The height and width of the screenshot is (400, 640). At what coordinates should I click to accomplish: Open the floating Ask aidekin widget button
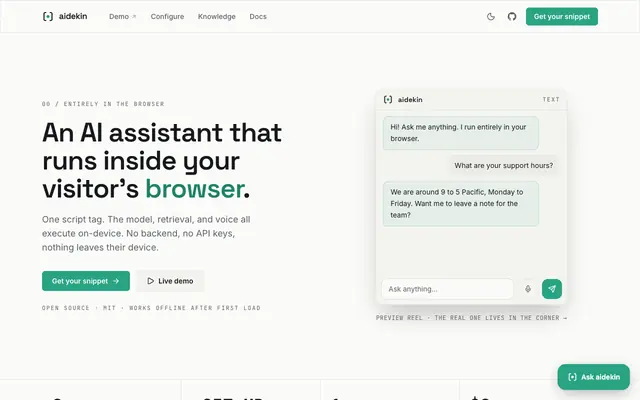594,377
